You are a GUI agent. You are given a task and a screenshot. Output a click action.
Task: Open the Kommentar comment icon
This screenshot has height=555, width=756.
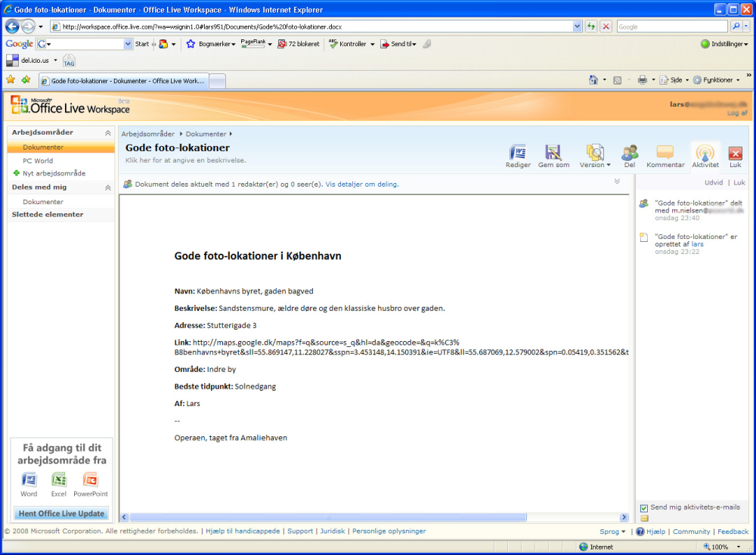tap(665, 153)
